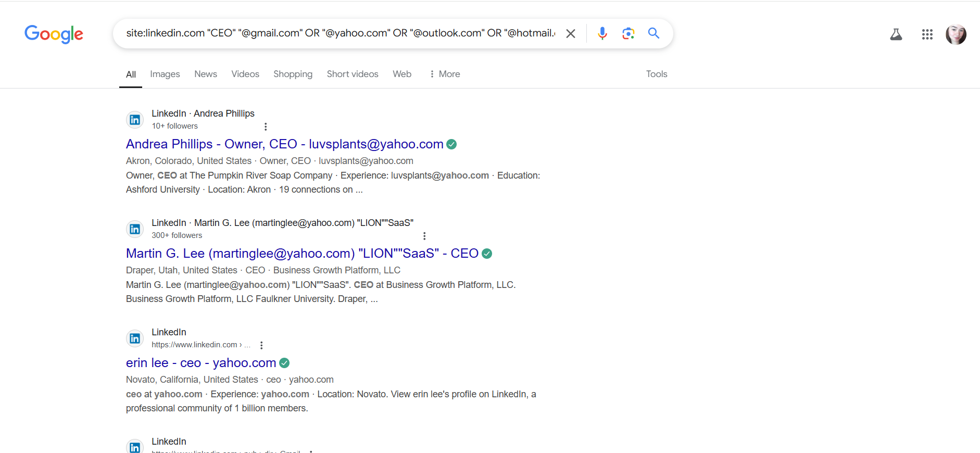Click the magnifier search button
The width and height of the screenshot is (980, 453).
tap(654, 33)
